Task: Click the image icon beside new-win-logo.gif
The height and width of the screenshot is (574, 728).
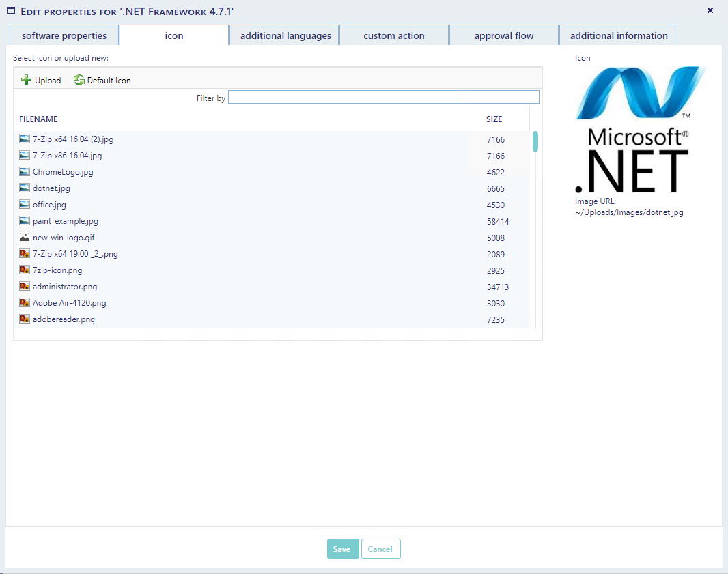Action: click(x=25, y=238)
